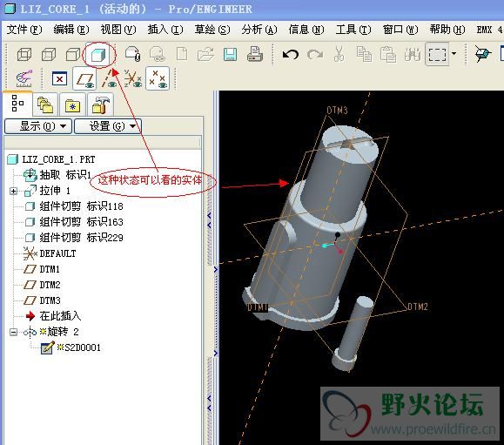Open the 草绘(S) menu

(x=212, y=30)
